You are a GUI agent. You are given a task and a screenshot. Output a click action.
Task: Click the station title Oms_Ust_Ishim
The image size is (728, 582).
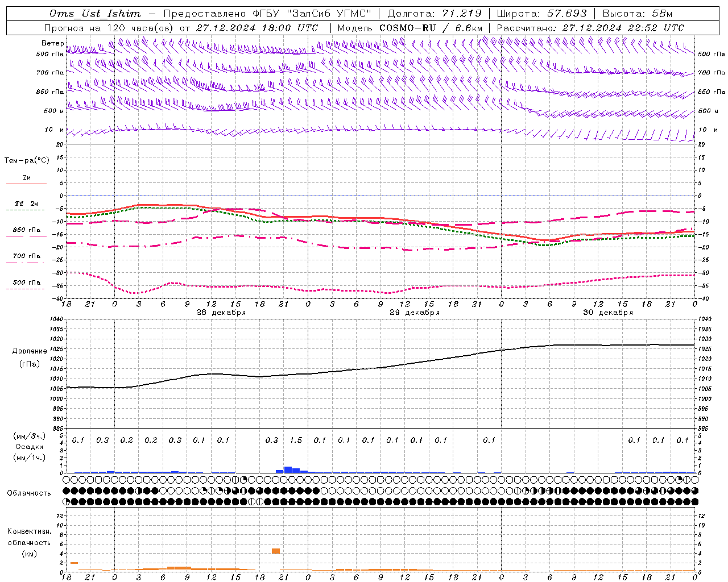(95, 14)
